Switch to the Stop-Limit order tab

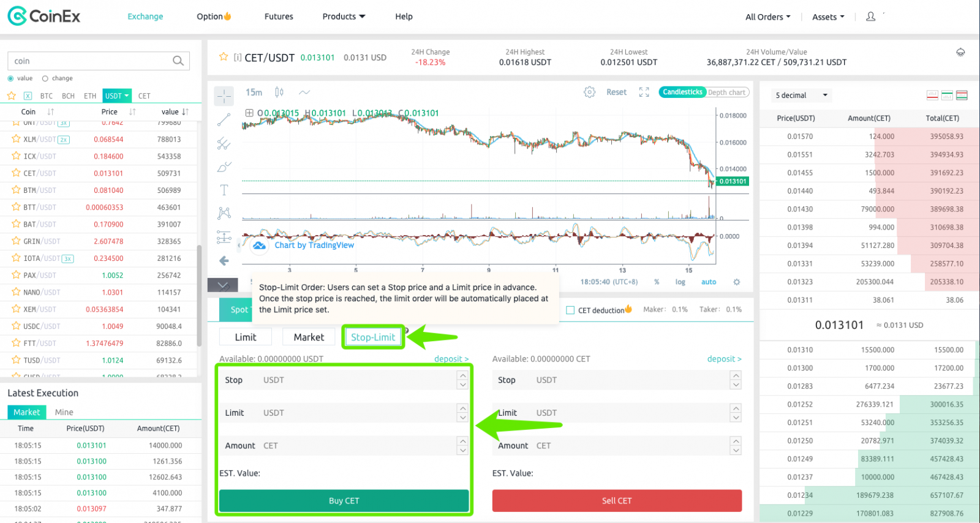click(x=372, y=337)
